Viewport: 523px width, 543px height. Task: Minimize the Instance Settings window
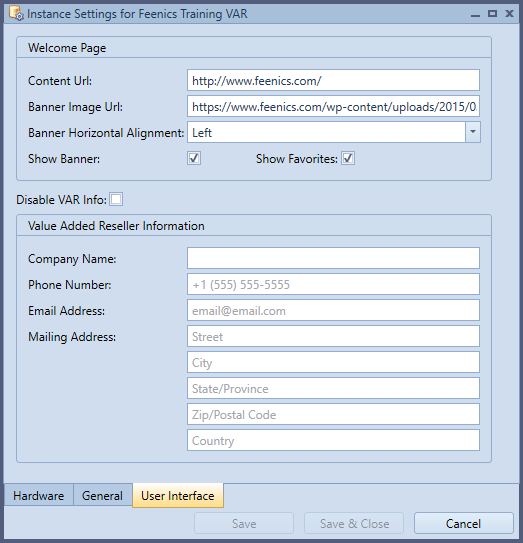(476, 14)
